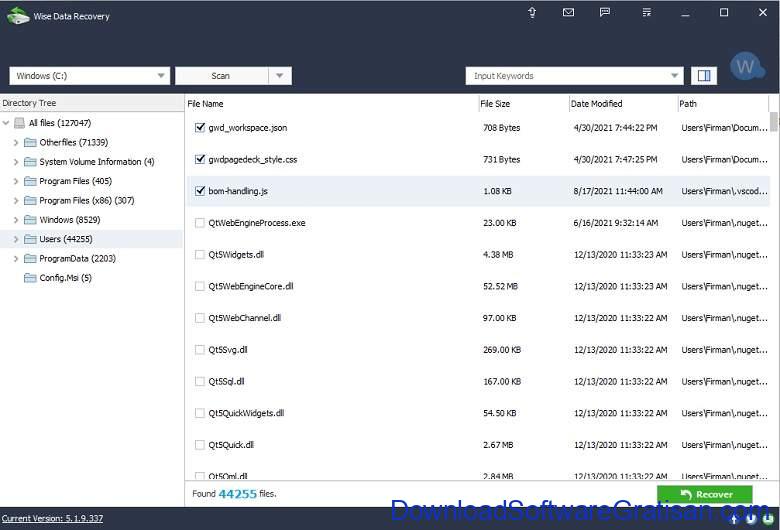Image resolution: width=780 pixels, height=530 pixels.
Task: Select the 52.52 MB file size cell
Action: pyautogui.click(x=500, y=286)
